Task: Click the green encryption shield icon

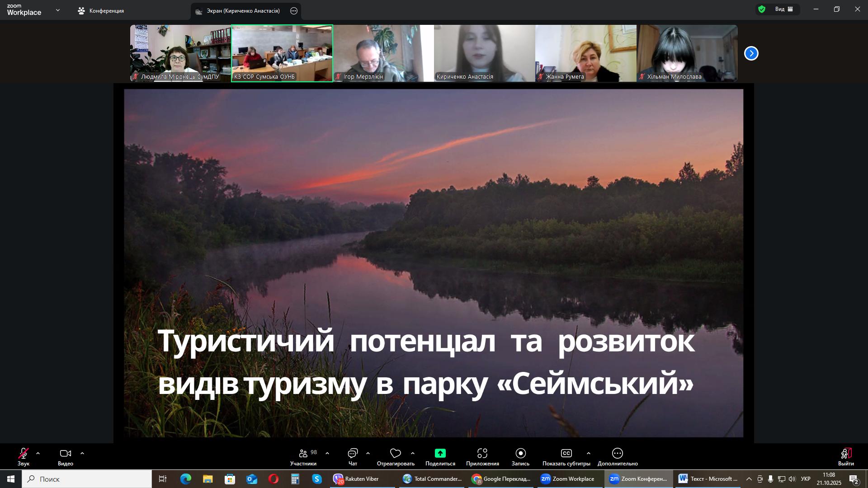Action: pyautogui.click(x=762, y=9)
